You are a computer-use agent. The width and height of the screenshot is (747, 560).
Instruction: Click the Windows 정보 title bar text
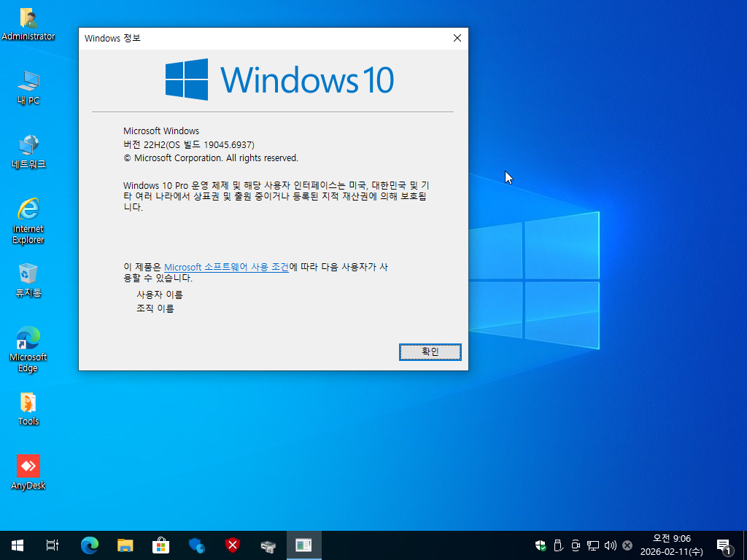[112, 38]
